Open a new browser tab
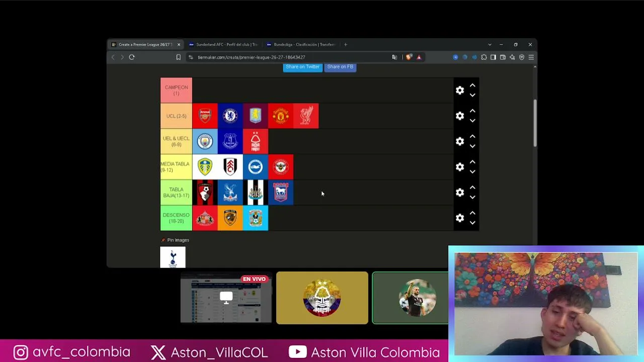The image size is (644, 362). pyautogui.click(x=346, y=45)
